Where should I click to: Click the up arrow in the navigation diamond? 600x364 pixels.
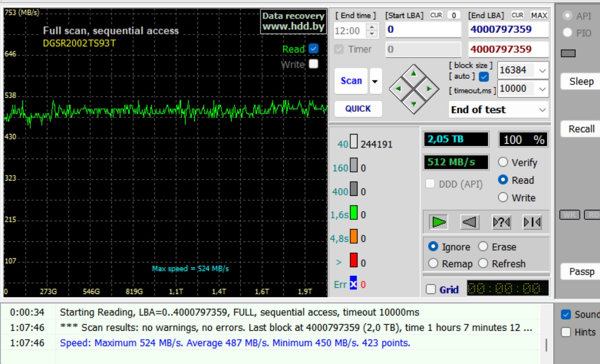tap(414, 74)
